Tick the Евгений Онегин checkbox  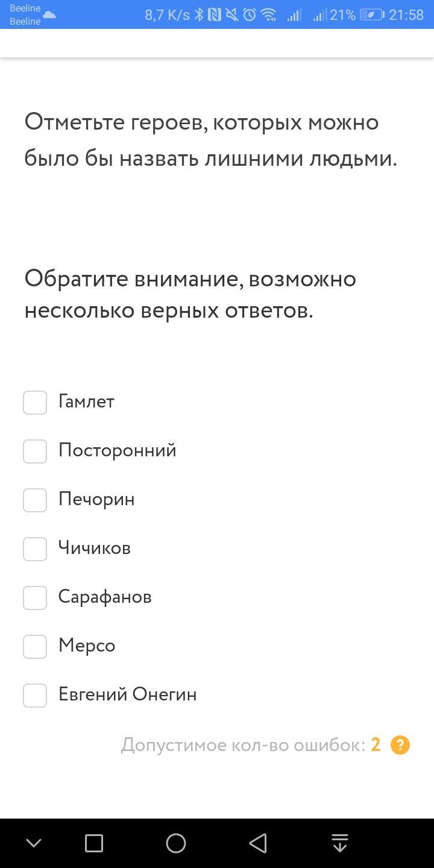35,696
